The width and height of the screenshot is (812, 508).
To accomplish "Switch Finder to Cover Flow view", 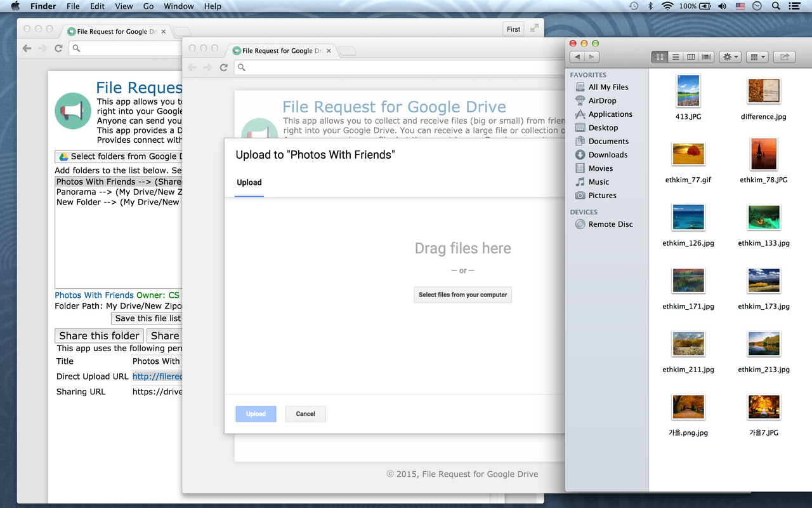I will (707, 57).
